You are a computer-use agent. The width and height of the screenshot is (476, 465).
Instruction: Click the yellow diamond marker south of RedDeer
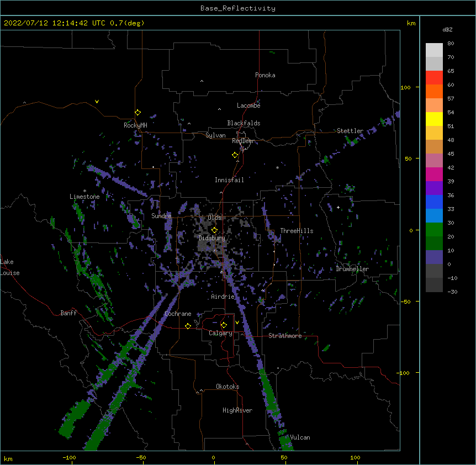coord(235,155)
